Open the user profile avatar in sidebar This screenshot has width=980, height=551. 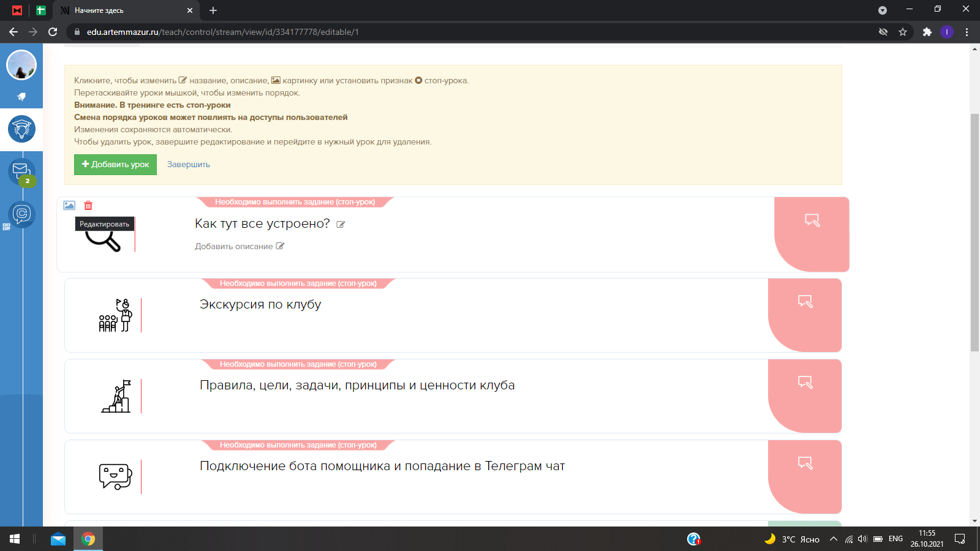[x=21, y=65]
